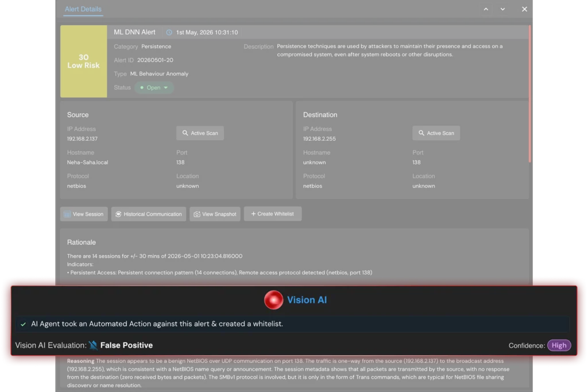Viewport: 588px width, 392px height.
Task: Close the Alert Details panel
Action: [524, 9]
